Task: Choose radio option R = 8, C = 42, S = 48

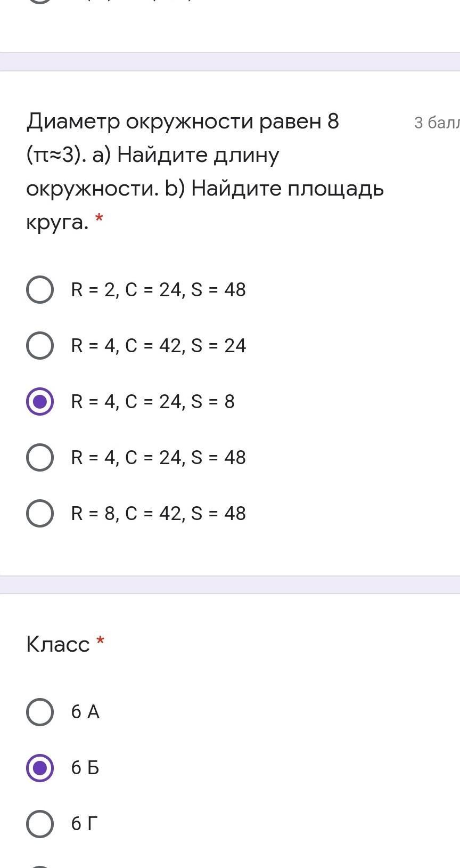Action: [40, 513]
